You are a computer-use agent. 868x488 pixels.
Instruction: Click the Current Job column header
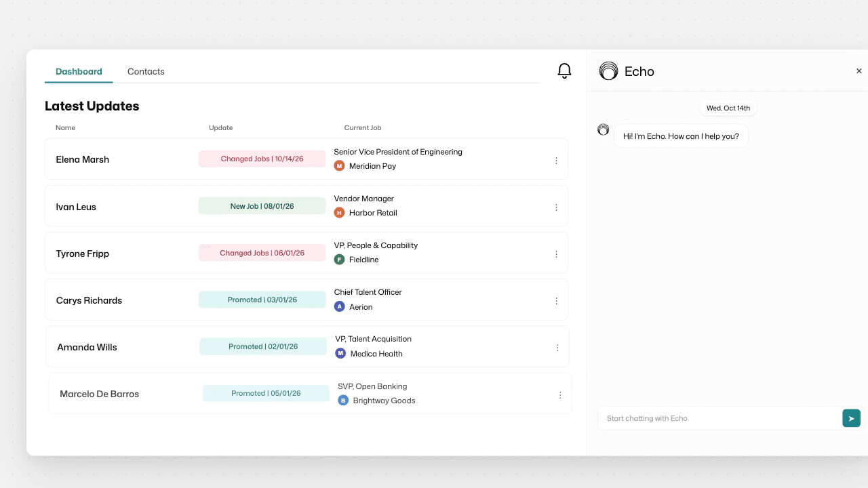[x=363, y=127]
